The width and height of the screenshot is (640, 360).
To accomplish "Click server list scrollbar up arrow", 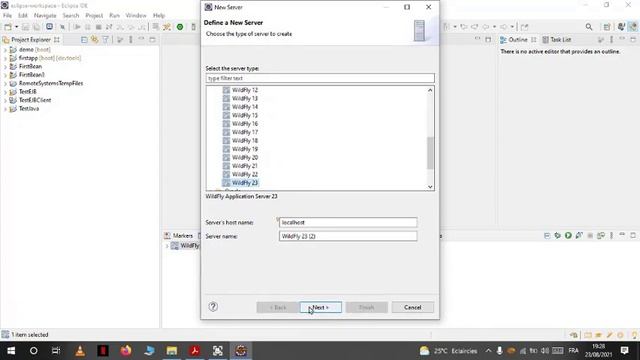I will (430, 90).
